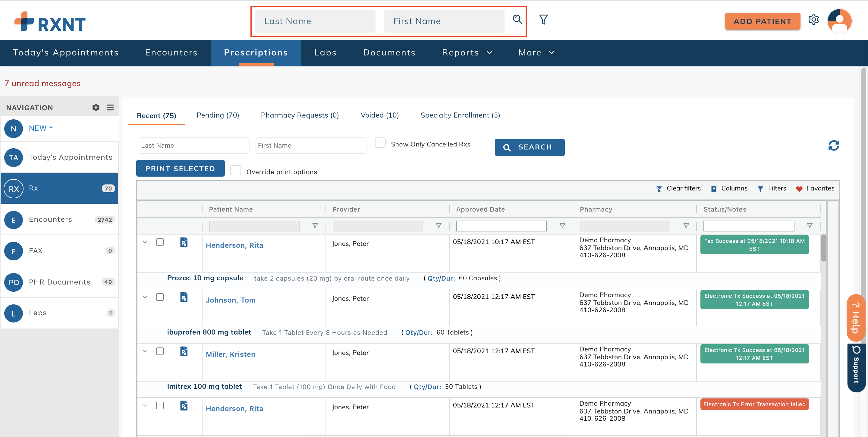Click the Favorites heart icon

click(x=799, y=189)
